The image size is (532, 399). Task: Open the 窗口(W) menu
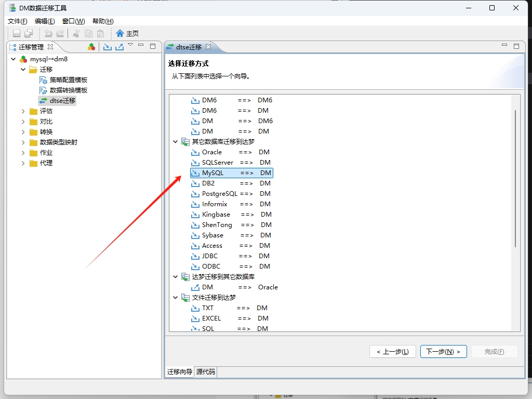74,21
